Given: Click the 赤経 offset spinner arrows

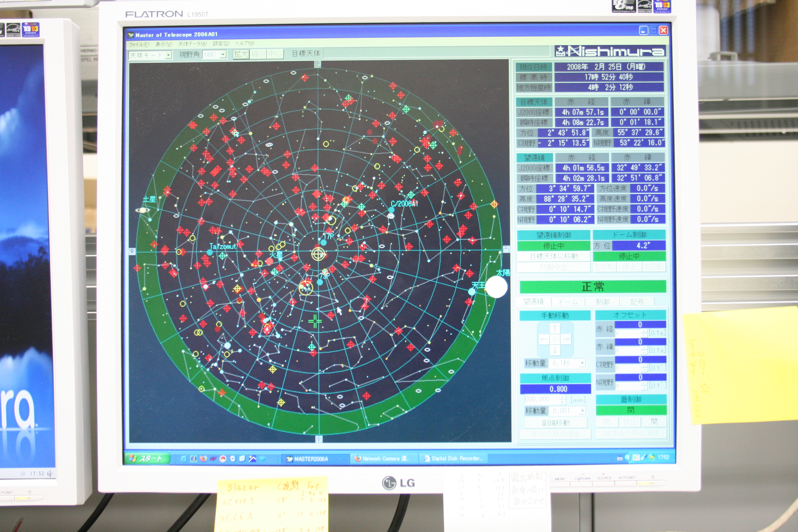Looking at the screenshot, I should click(644, 333).
